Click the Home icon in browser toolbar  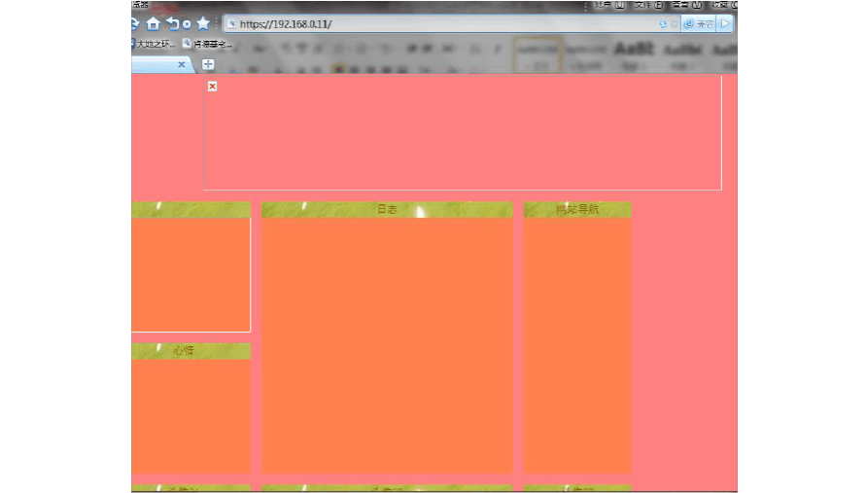pyautogui.click(x=153, y=23)
